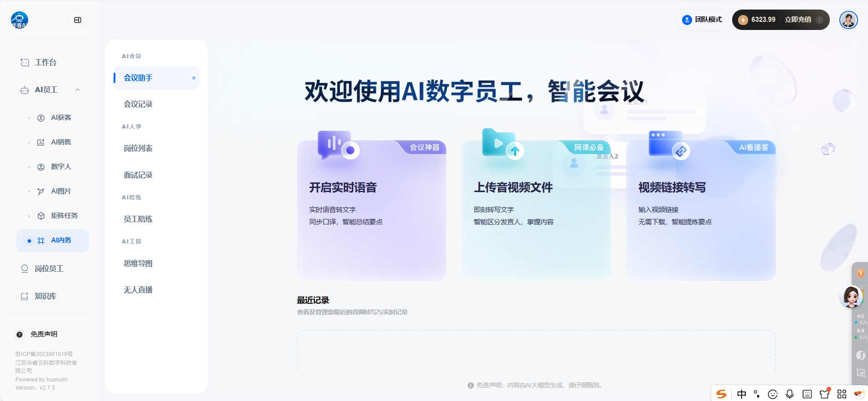Open the user avatar menu
868x401 pixels.
pyautogui.click(x=848, y=20)
